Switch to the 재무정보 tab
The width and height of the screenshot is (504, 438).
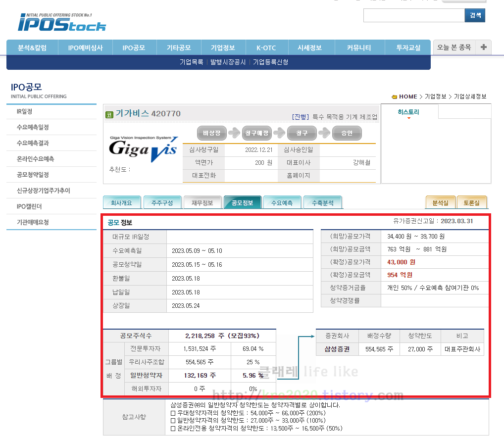pos(202,202)
